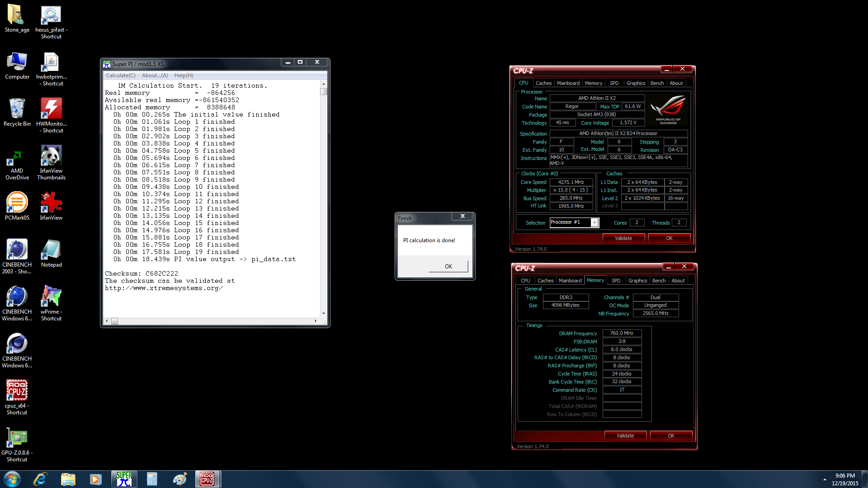Switch to CPU tab in bottom CPU-Z window
868x488 pixels.
coord(525,281)
